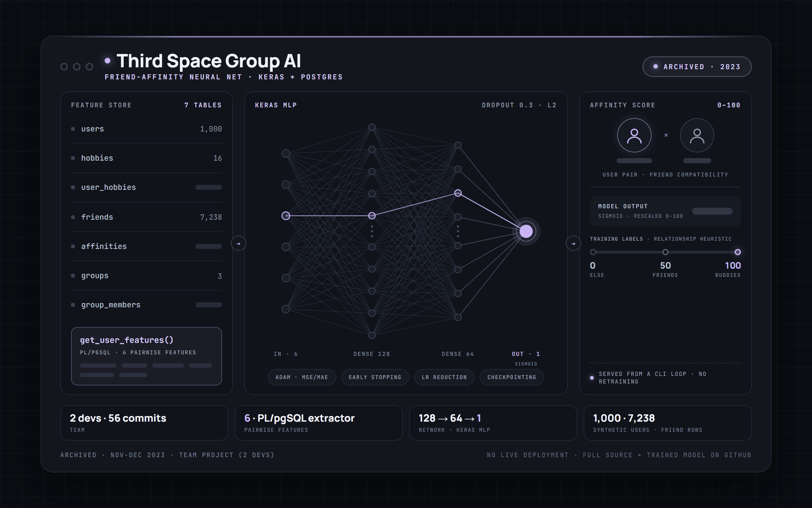Select the ADAM · MSE/MAE chip
The height and width of the screenshot is (508, 812).
tap(302, 377)
